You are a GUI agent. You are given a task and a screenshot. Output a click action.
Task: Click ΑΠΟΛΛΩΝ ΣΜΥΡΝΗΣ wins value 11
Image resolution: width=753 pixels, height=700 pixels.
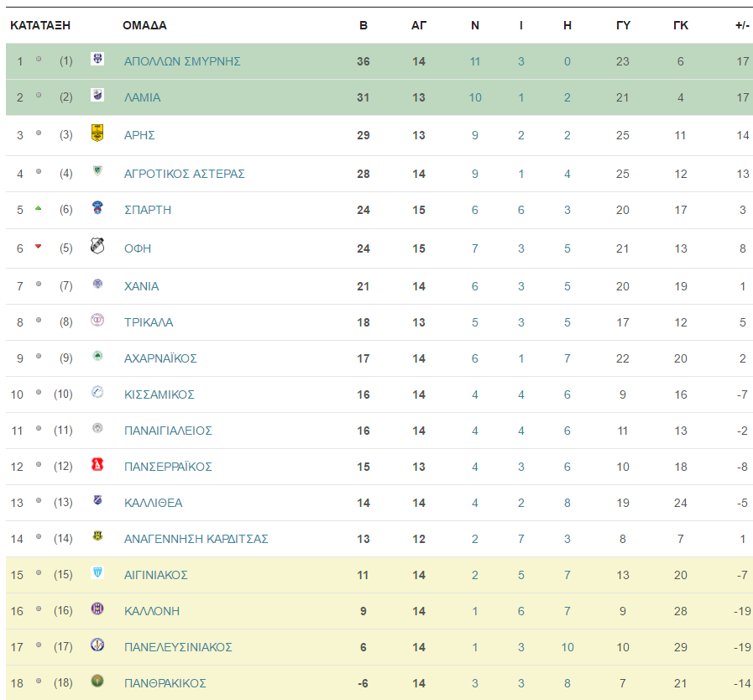(474, 61)
